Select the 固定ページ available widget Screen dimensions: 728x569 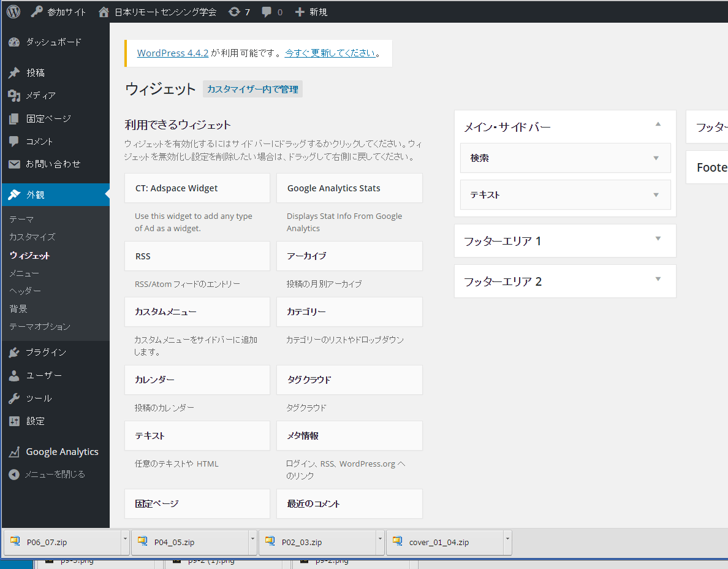point(197,503)
